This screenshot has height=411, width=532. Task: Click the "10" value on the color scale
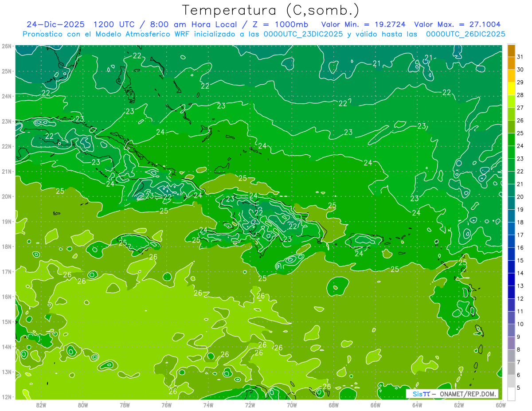tap(520, 324)
